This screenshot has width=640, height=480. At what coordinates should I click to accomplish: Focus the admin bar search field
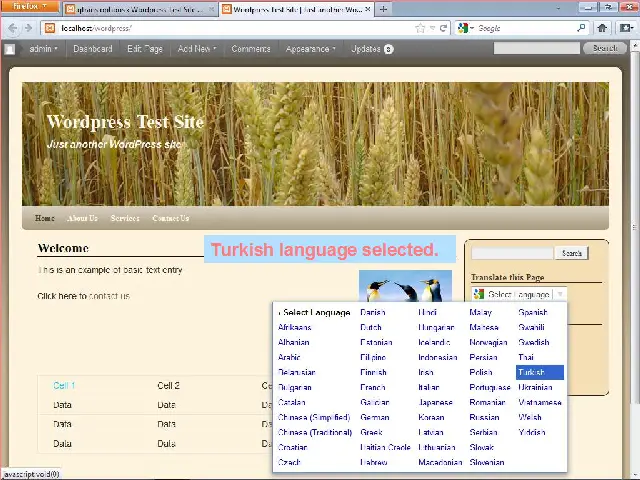point(537,48)
